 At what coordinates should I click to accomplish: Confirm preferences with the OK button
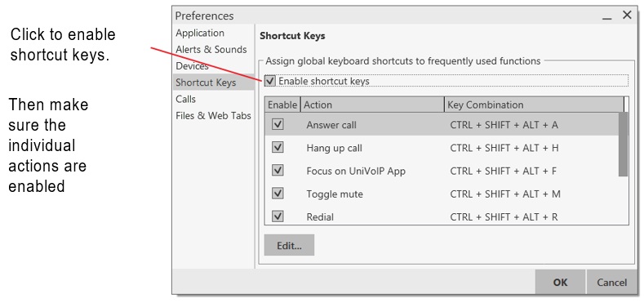pos(560,283)
